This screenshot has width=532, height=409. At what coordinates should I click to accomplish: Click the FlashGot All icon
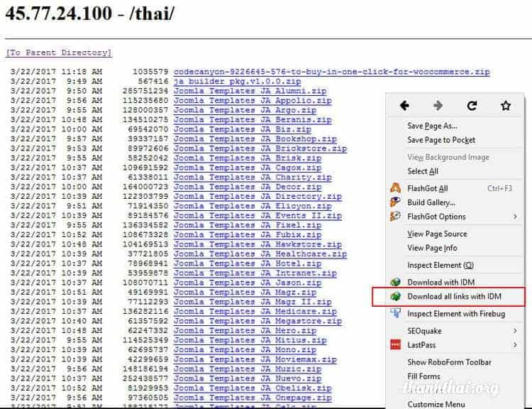pos(395,189)
